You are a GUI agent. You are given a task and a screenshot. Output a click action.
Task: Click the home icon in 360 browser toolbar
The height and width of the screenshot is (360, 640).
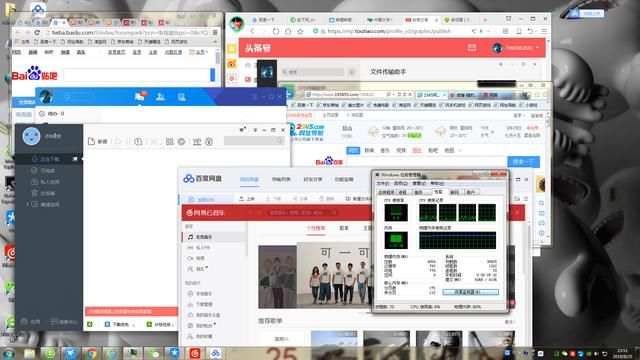288,31
